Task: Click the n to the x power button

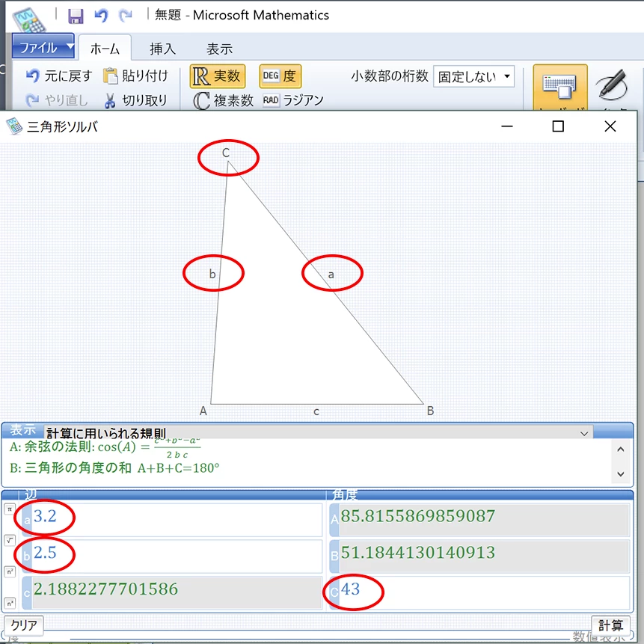Action: (x=10, y=603)
